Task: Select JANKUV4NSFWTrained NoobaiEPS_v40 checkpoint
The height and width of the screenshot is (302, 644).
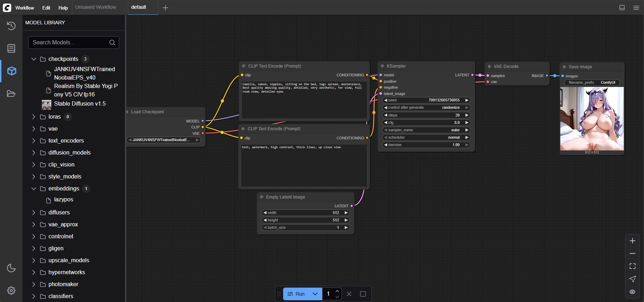Action: click(84, 73)
